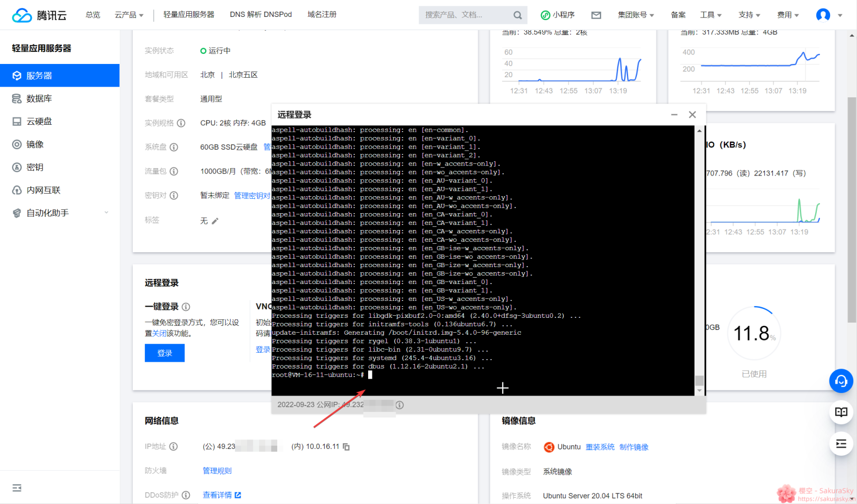Image resolution: width=857 pixels, height=504 pixels.
Task: Open the 云产品 dropdown menu
Action: pyautogui.click(x=129, y=15)
